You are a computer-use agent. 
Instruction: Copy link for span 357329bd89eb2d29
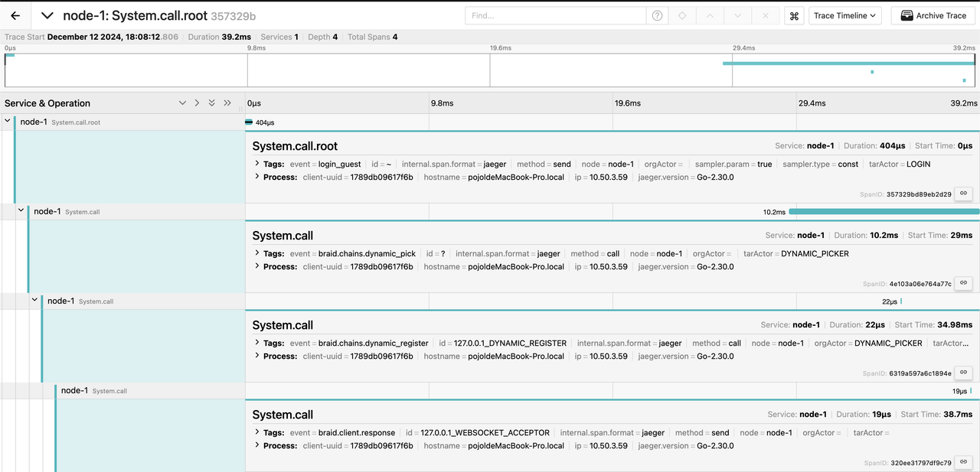(964, 194)
